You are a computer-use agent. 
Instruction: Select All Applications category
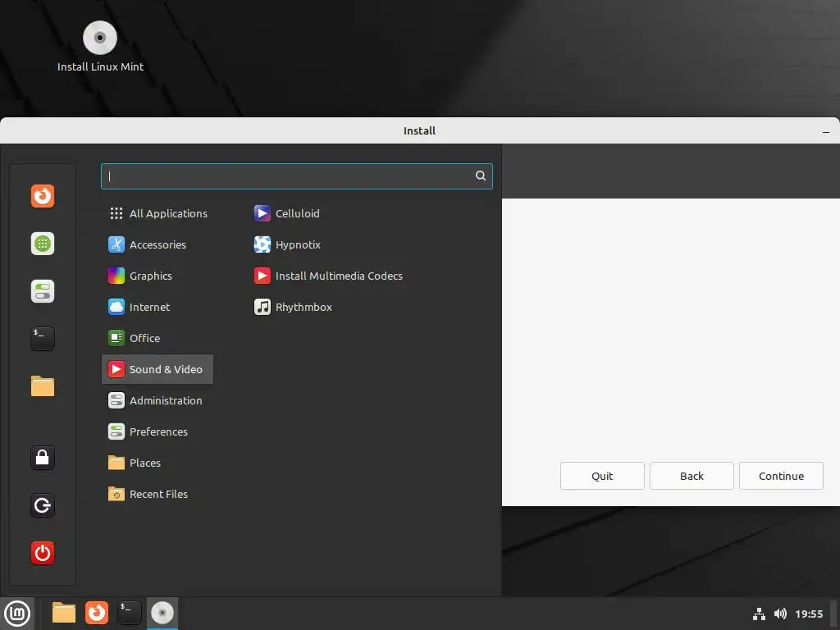click(157, 213)
